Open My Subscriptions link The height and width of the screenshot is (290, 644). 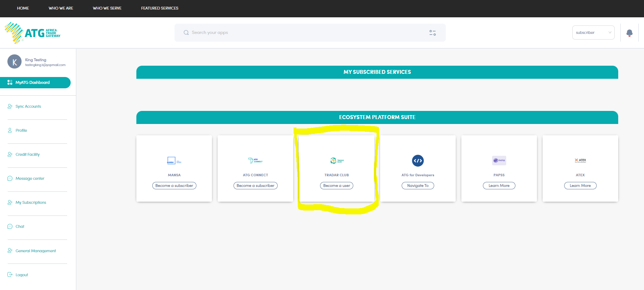click(x=31, y=202)
